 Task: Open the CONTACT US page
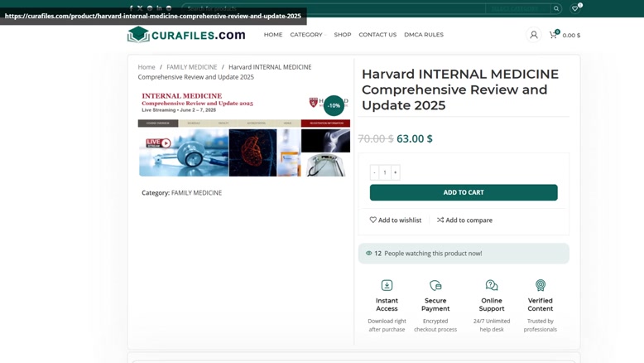click(x=377, y=35)
